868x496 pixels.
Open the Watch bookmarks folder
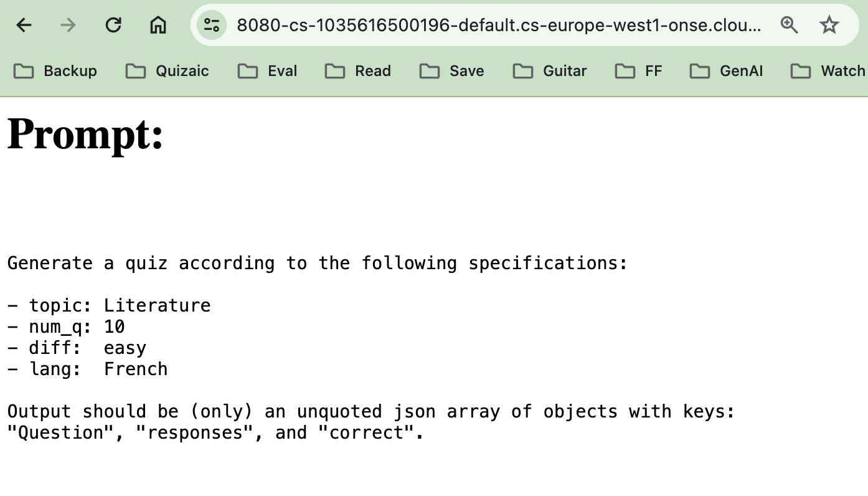(x=828, y=71)
